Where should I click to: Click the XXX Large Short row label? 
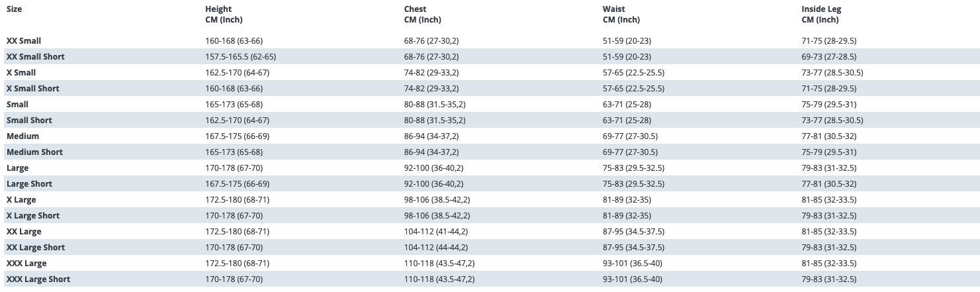tap(38, 279)
